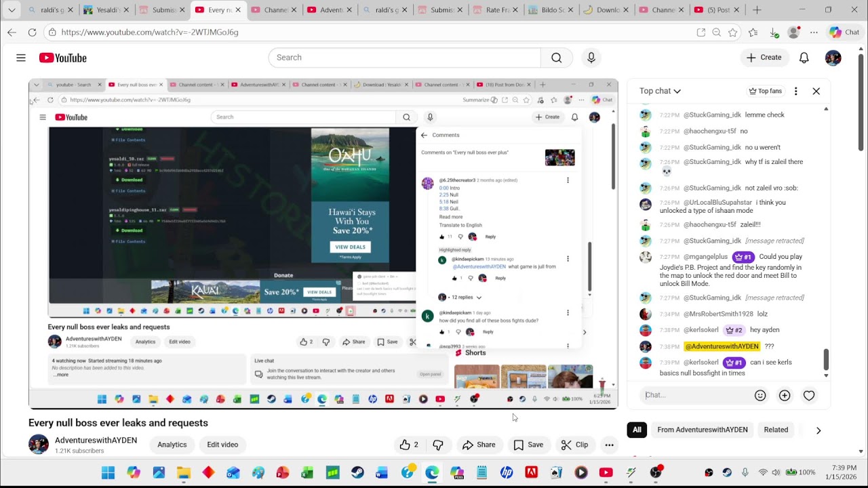Click the plus icon beside chat input
This screenshot has width=868, height=488.
click(x=785, y=395)
